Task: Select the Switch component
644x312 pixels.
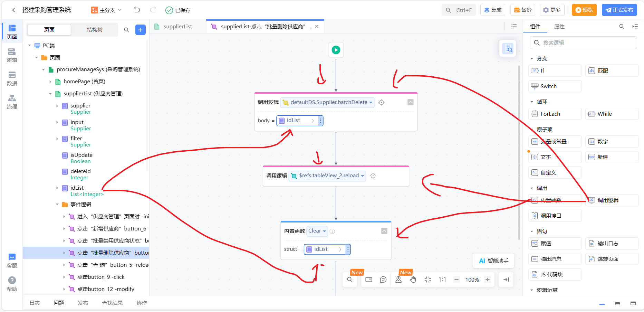Action: [555, 86]
